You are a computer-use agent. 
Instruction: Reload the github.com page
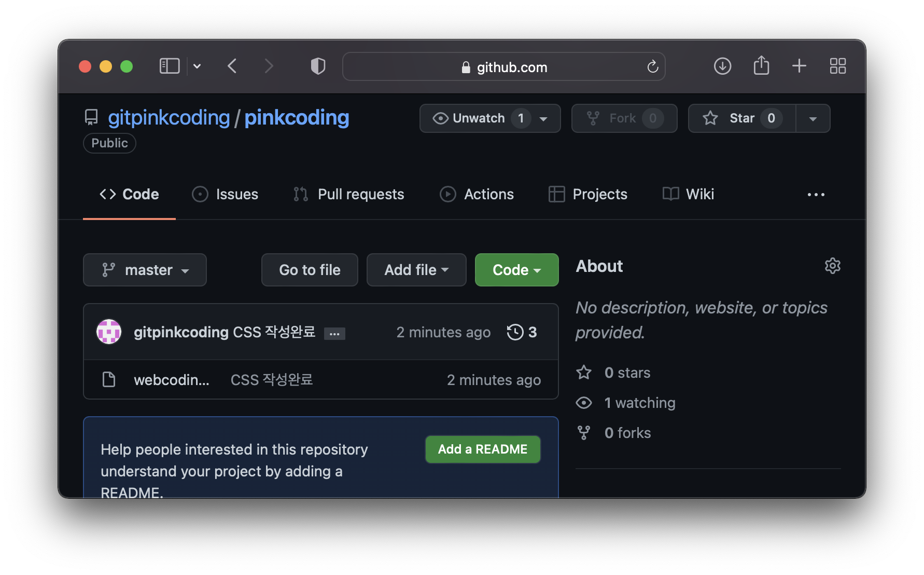pos(652,66)
